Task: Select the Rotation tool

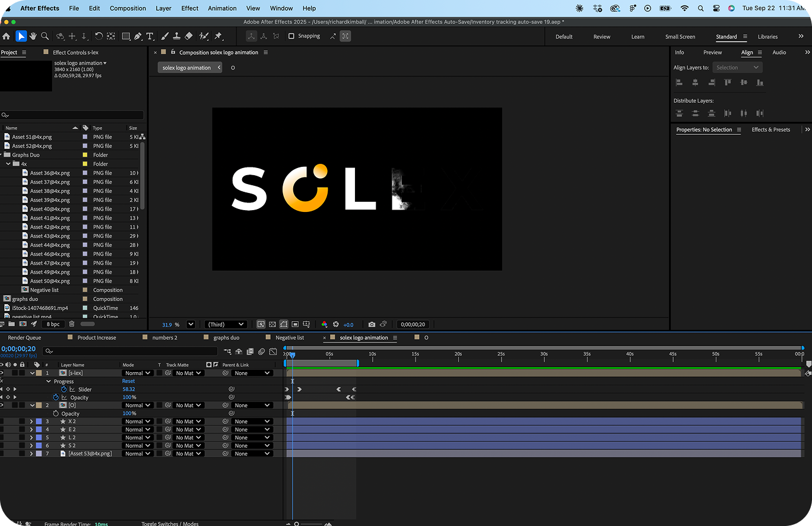Action: tap(99, 36)
